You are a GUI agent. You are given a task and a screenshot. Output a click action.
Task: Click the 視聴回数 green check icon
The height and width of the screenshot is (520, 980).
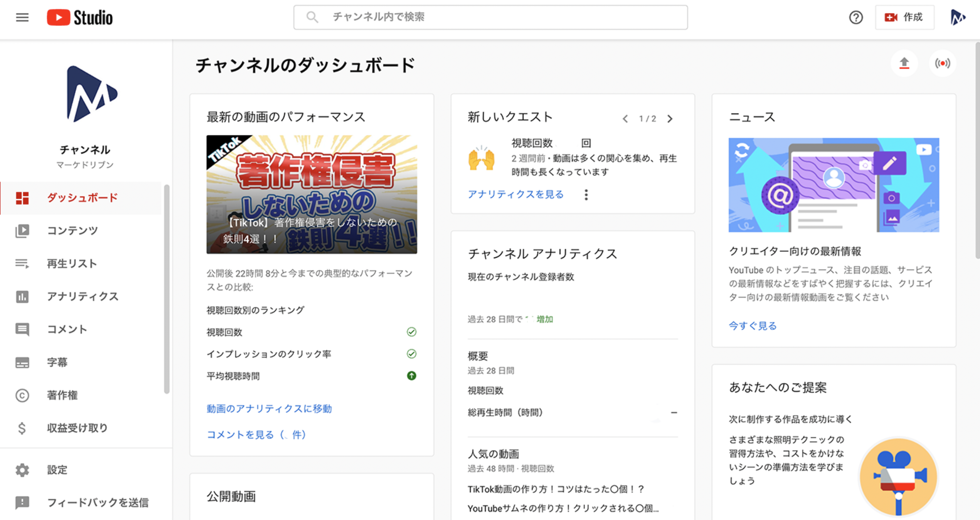coord(411,332)
